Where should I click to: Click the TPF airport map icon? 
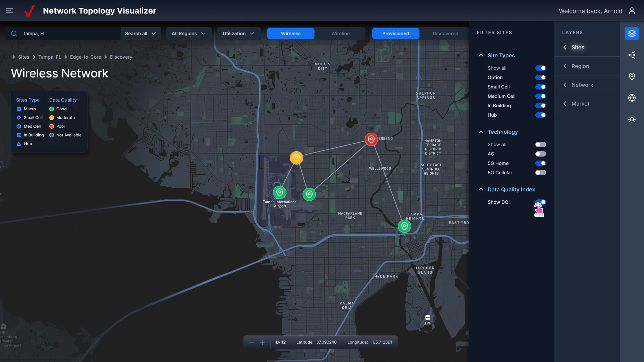pos(428,318)
